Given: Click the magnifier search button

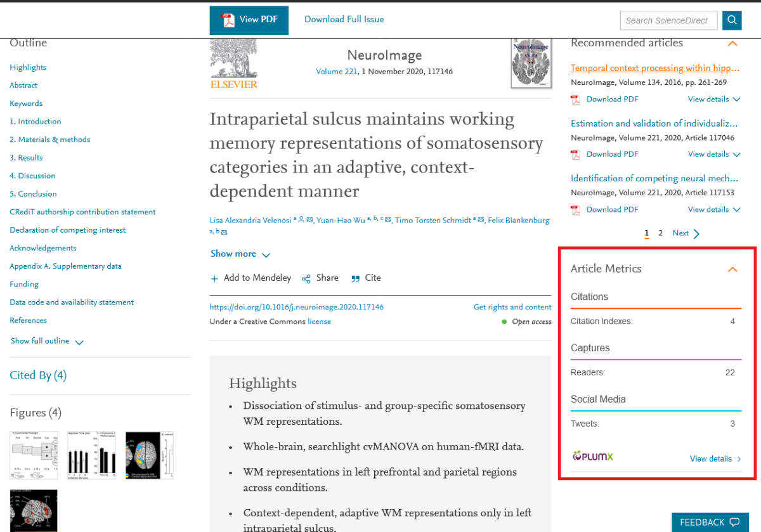Looking at the screenshot, I should click(x=732, y=20).
